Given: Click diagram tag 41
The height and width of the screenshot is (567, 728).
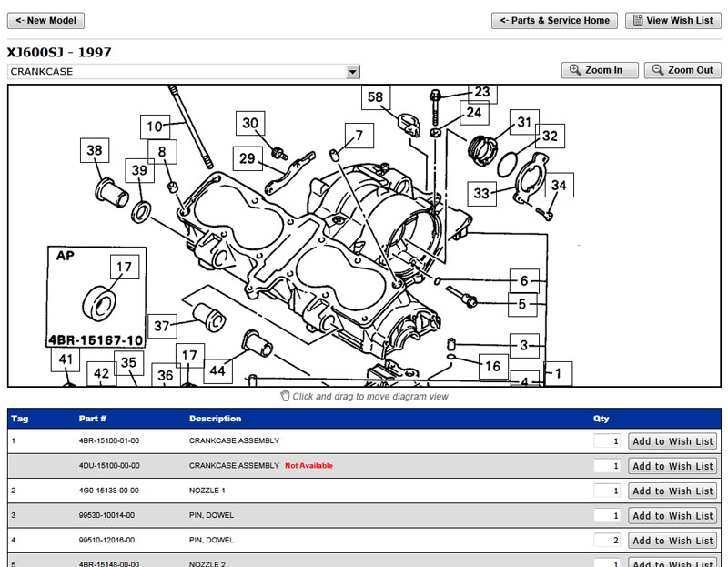Looking at the screenshot, I should [66, 359].
